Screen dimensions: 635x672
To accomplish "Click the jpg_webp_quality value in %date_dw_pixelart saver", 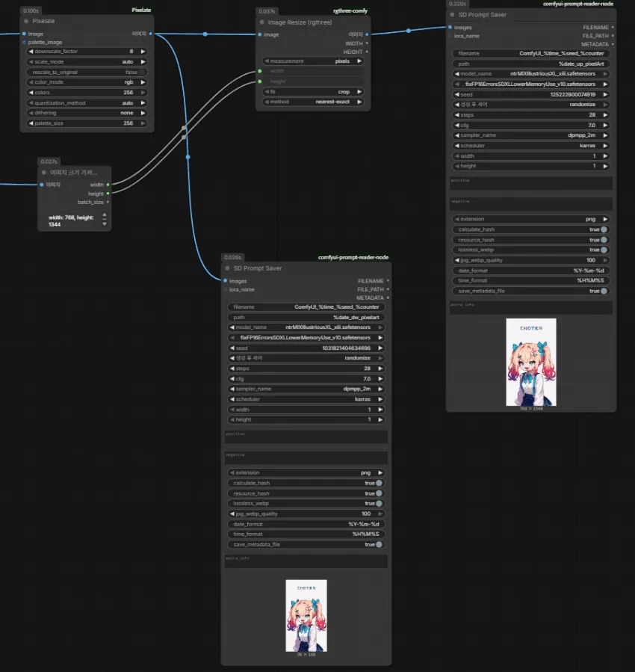I will pos(365,514).
